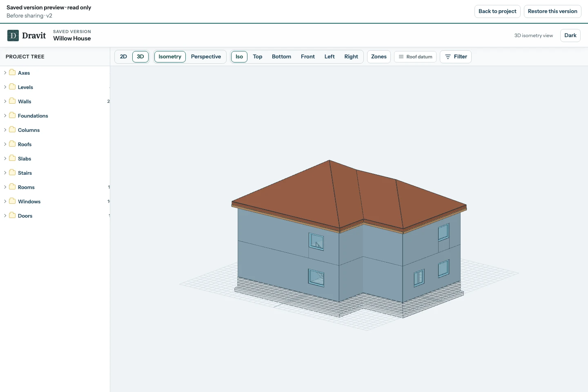Choose Perspective projection
This screenshot has width=588, height=392.
206,57
